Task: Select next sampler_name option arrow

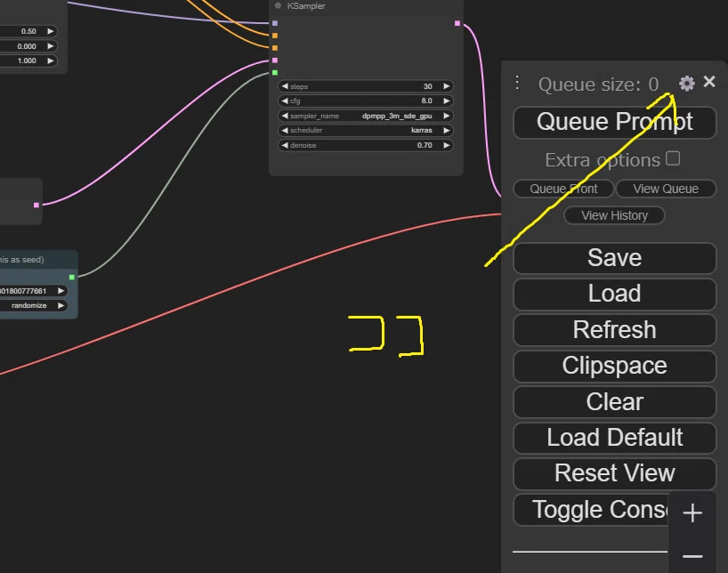Action: 446,116
